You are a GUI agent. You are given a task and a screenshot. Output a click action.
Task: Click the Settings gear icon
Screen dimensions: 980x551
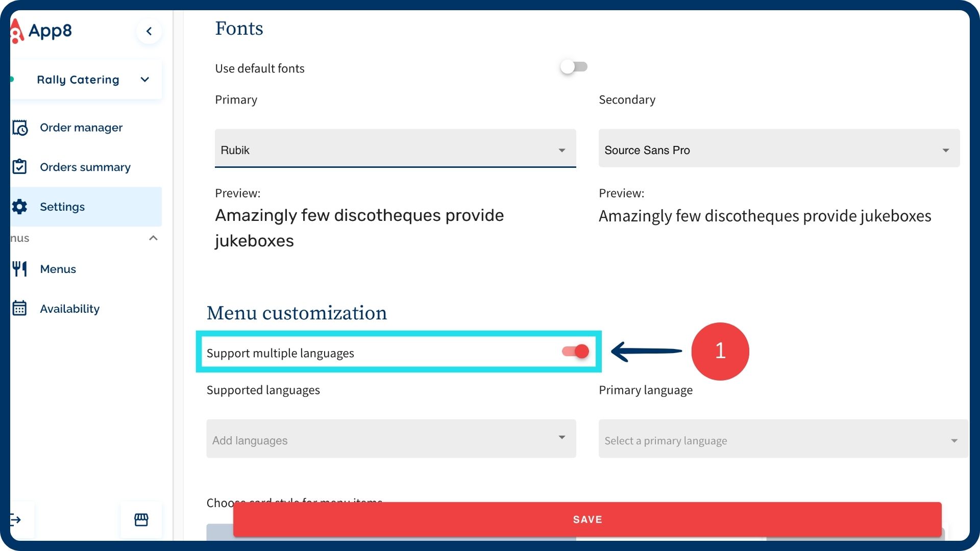20,207
